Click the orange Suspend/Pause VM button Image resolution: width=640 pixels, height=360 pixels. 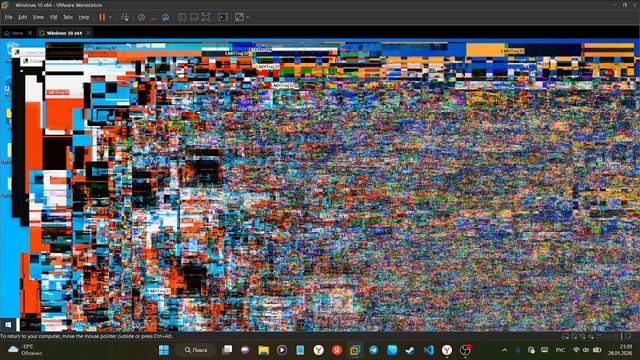pyautogui.click(x=102, y=17)
